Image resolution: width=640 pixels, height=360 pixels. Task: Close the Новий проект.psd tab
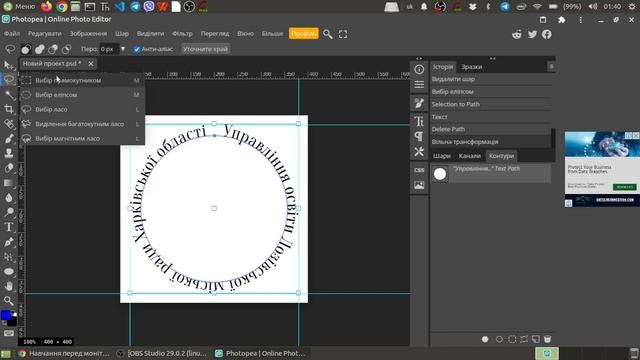(91, 64)
